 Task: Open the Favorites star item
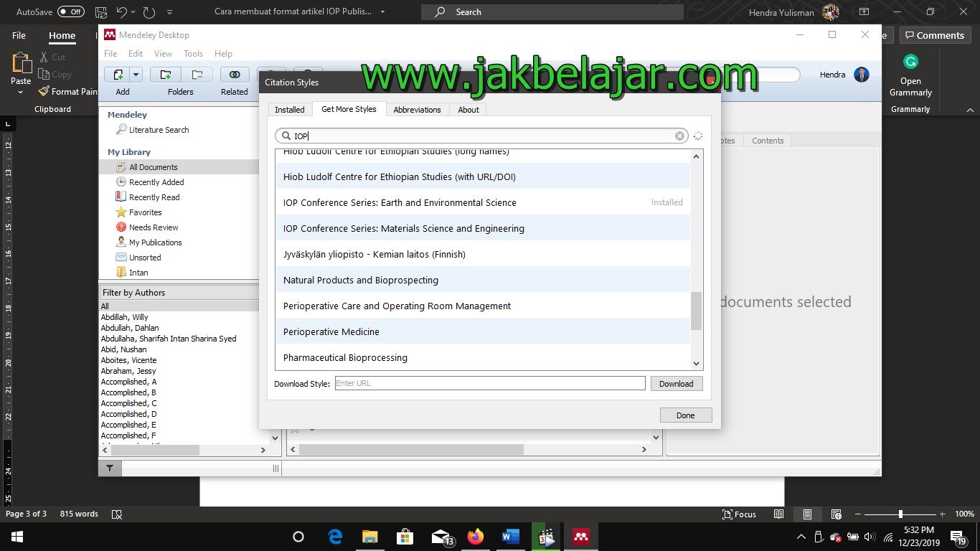coord(139,212)
